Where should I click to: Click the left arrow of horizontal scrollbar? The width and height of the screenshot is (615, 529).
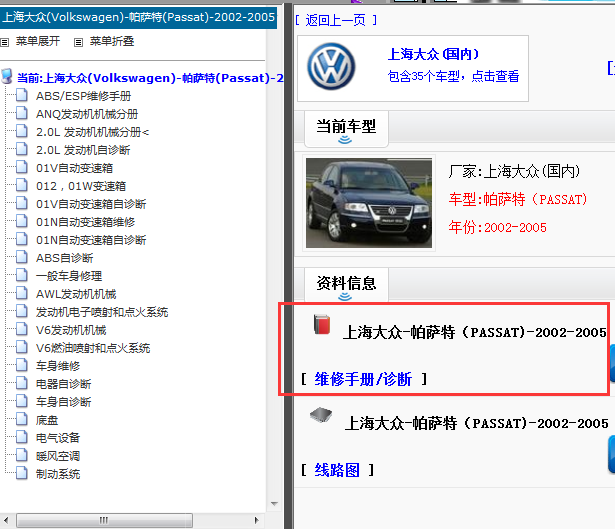click(6, 520)
